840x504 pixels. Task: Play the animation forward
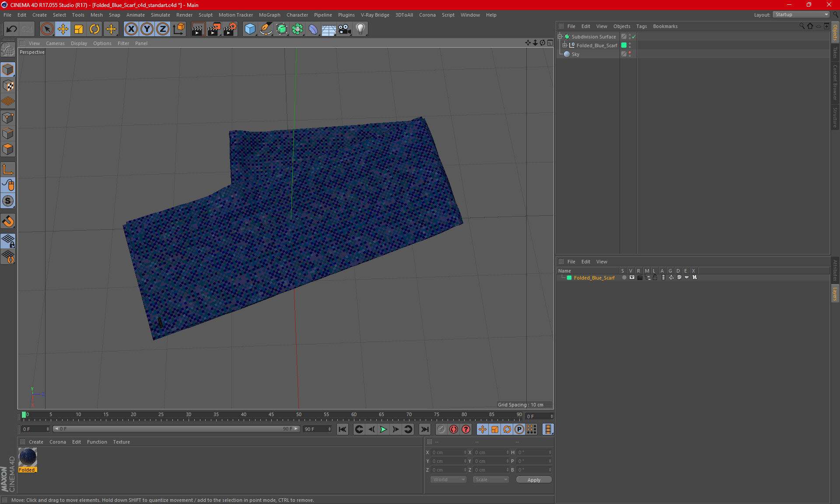coord(383,429)
